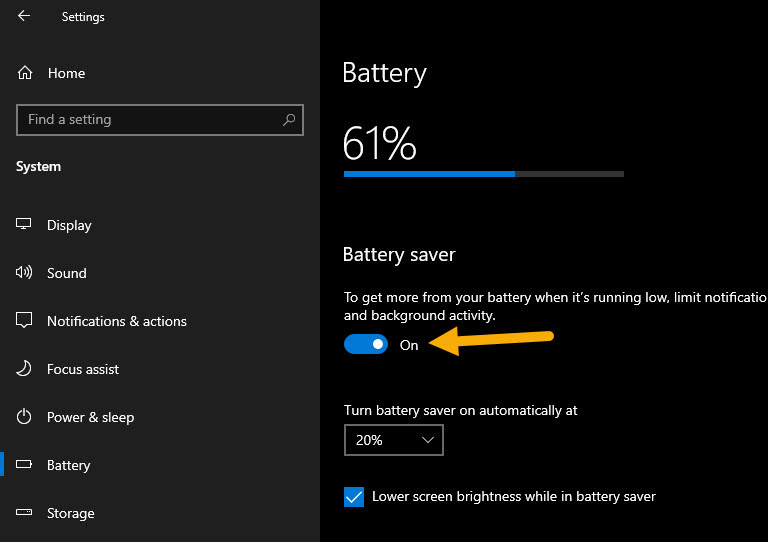Click the Storage sidebar label
This screenshot has width=768, height=542.
(x=71, y=513)
